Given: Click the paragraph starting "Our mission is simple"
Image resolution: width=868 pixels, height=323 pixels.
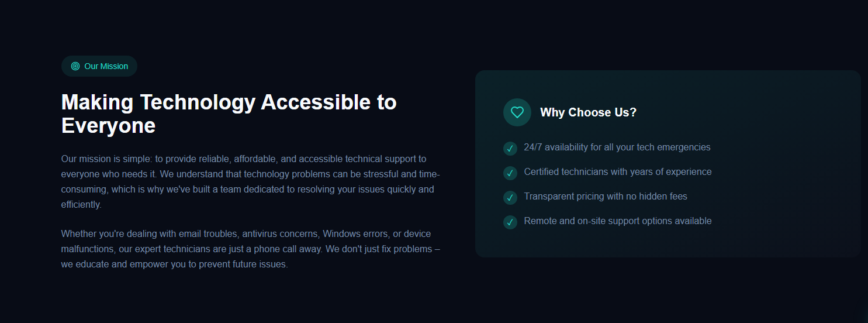Looking at the screenshot, I should (x=250, y=181).
